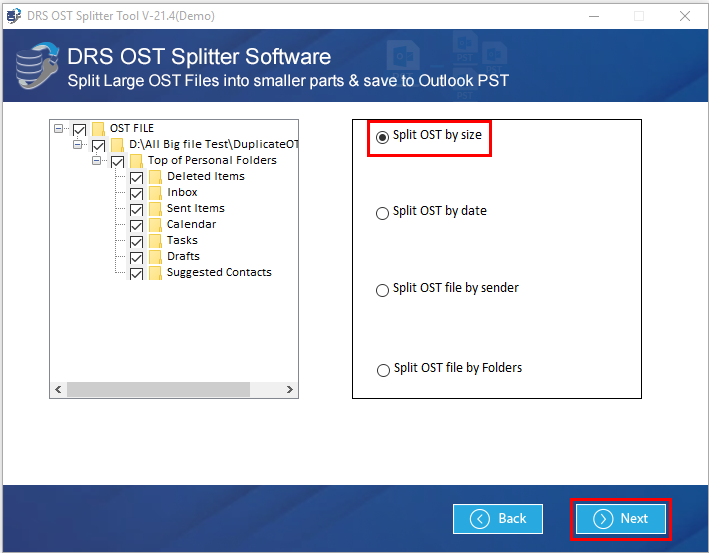This screenshot has height=553, width=709.
Task: Select Split OST file by sender option
Action: (383, 290)
